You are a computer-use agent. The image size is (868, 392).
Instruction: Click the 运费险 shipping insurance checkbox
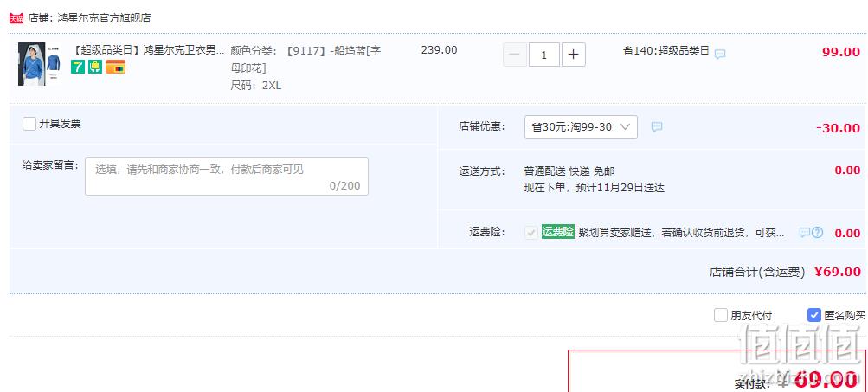coord(531,233)
